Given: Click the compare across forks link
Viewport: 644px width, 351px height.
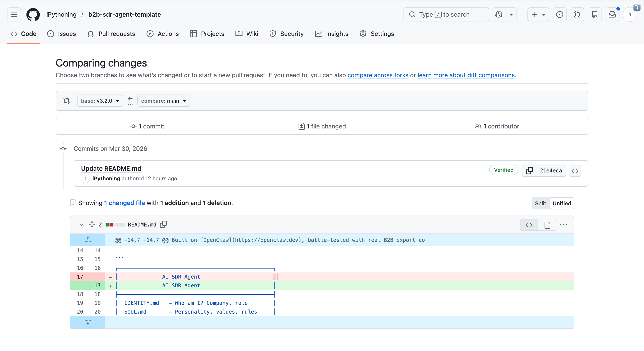Looking at the screenshot, I should [377, 75].
